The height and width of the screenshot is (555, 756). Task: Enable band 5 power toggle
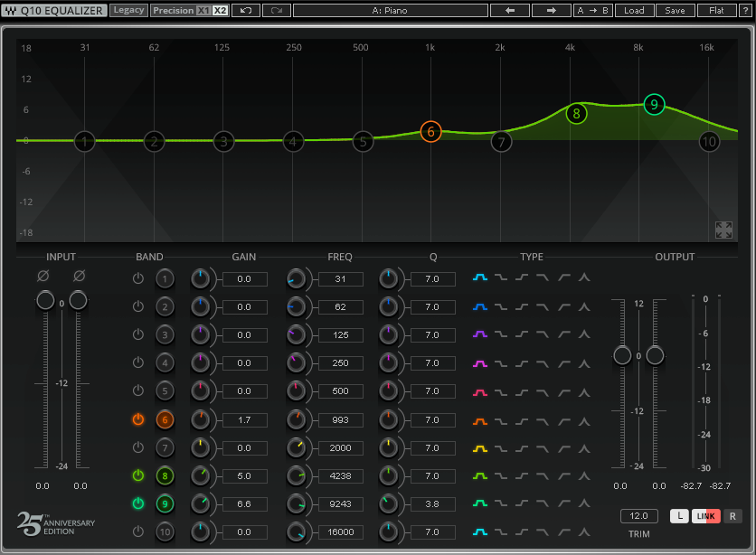click(138, 390)
